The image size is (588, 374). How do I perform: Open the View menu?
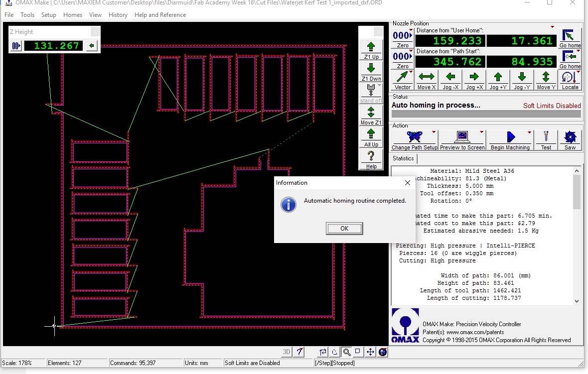[95, 15]
